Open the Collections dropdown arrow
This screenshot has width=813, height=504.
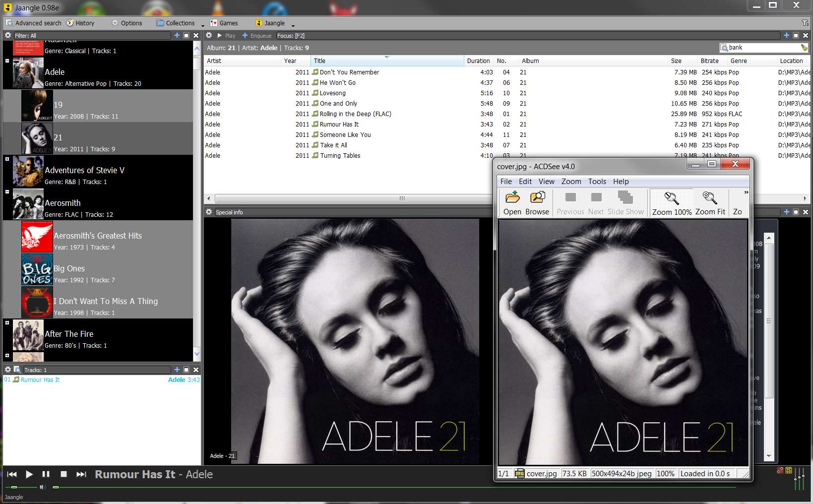[x=203, y=25]
